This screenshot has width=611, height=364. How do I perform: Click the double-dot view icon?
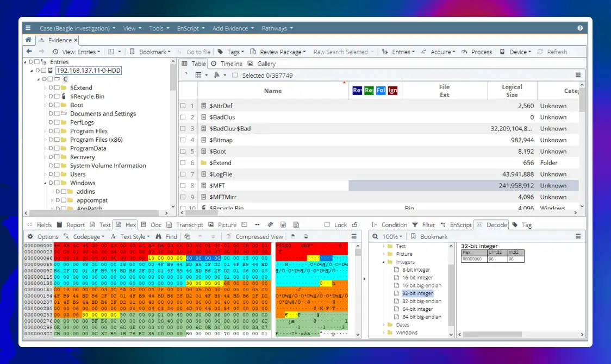[x=257, y=224]
